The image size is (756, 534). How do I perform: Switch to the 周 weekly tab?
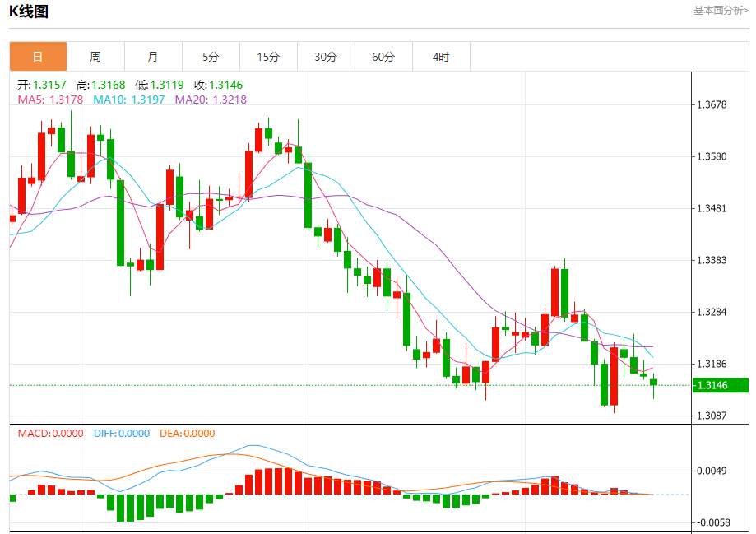(95, 57)
